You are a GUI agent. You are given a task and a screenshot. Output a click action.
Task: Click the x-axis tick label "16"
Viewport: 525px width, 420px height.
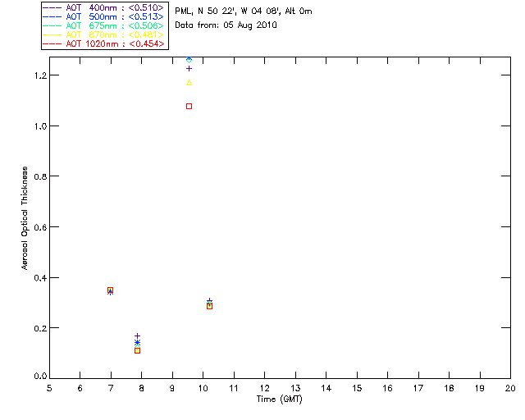tap(387, 388)
